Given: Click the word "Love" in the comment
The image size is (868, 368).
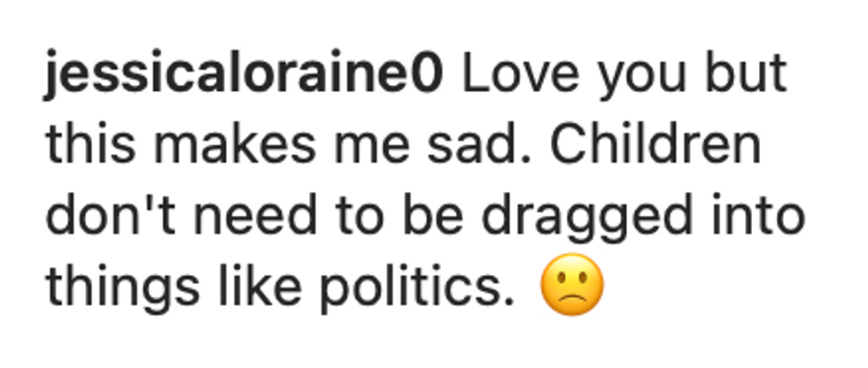Looking at the screenshot, I should (521, 73).
